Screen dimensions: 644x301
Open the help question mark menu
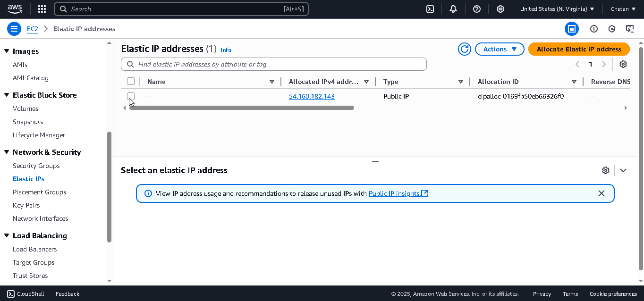point(477,9)
